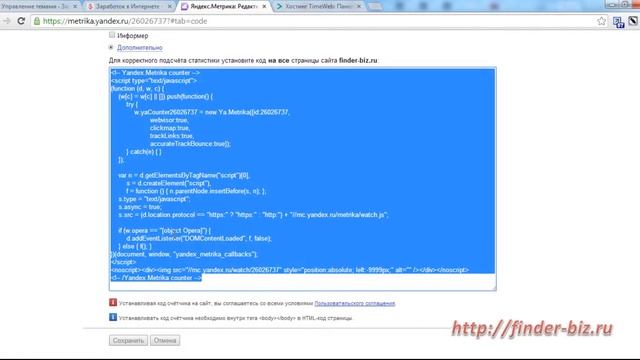The height and width of the screenshot is (360, 640).
Task: Click the Отмена button
Action: (165, 340)
